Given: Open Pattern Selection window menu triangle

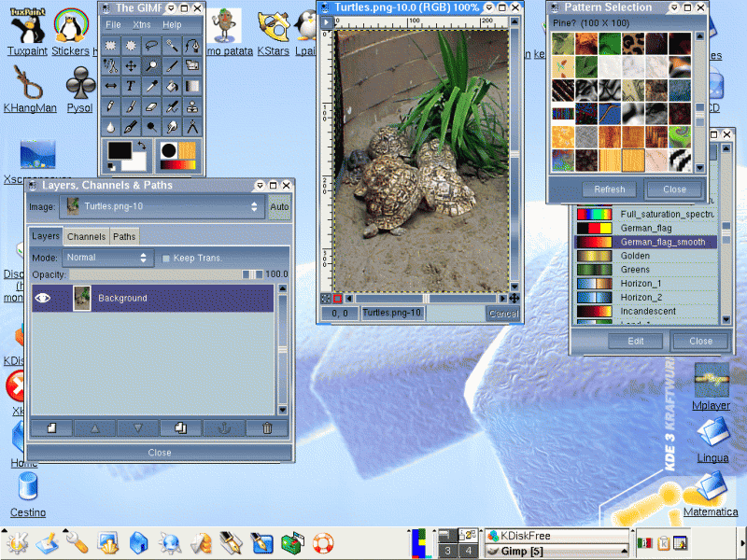Looking at the screenshot, I should [674, 7].
